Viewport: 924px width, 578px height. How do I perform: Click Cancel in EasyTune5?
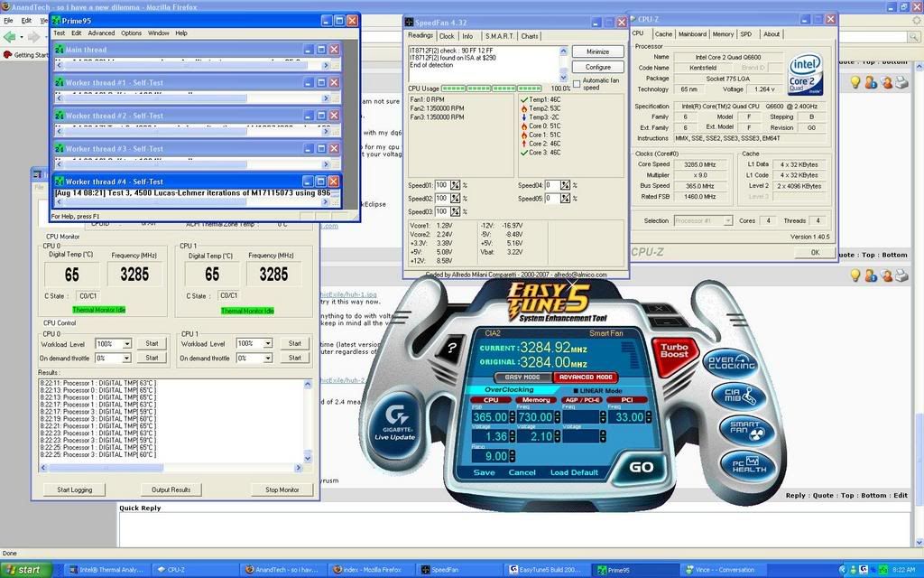point(522,472)
